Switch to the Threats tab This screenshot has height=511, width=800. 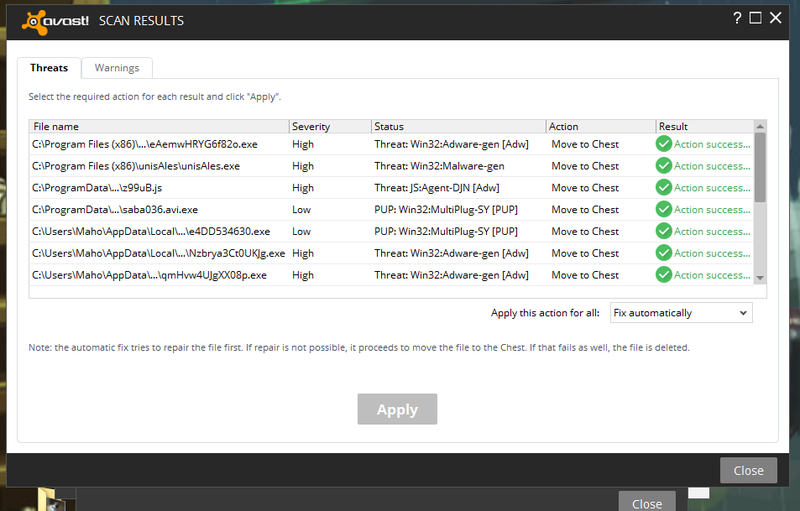[49, 68]
